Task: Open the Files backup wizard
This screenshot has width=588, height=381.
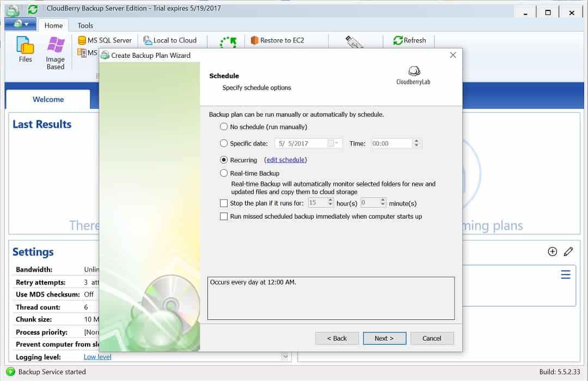Action: pyautogui.click(x=25, y=49)
